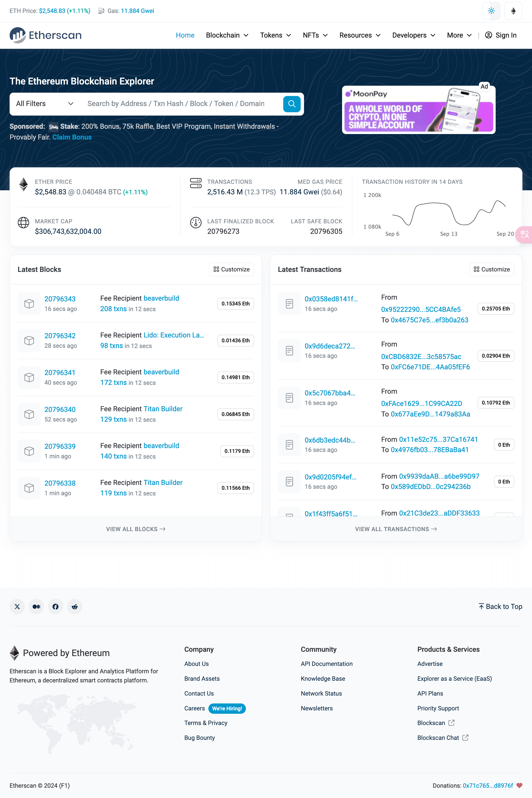Click the translate floating icon at right edge
532x798 pixels.
pos(524,234)
